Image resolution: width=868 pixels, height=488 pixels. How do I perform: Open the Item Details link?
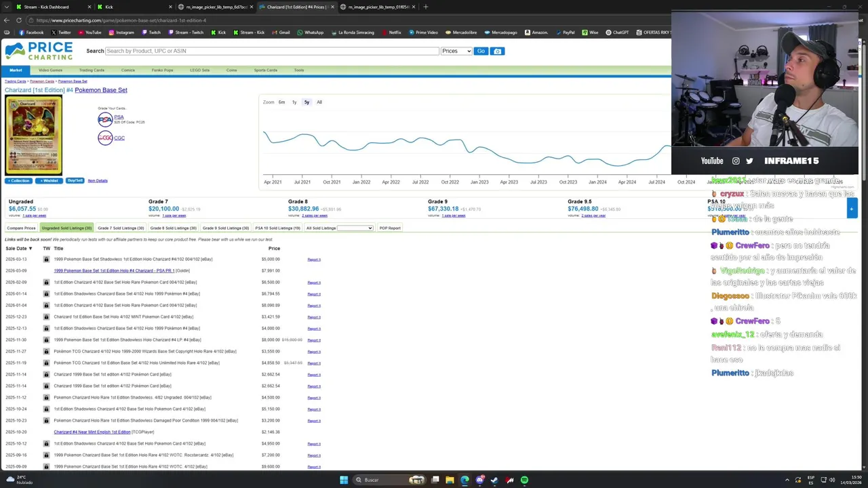pyautogui.click(x=98, y=181)
